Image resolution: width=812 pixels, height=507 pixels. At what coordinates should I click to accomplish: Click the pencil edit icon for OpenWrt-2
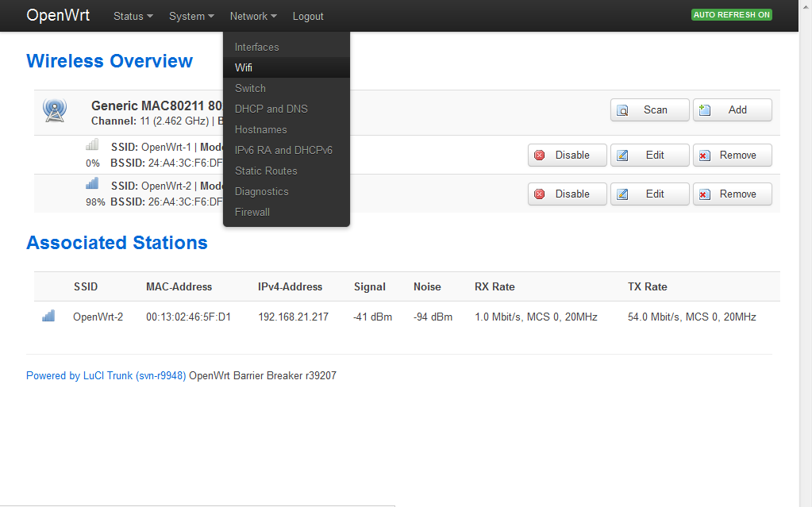coord(622,194)
